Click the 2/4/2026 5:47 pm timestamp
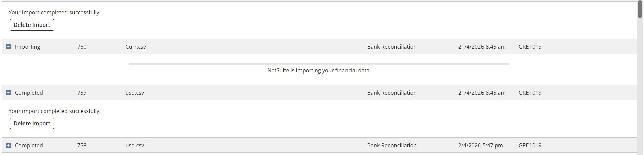 pos(480,145)
